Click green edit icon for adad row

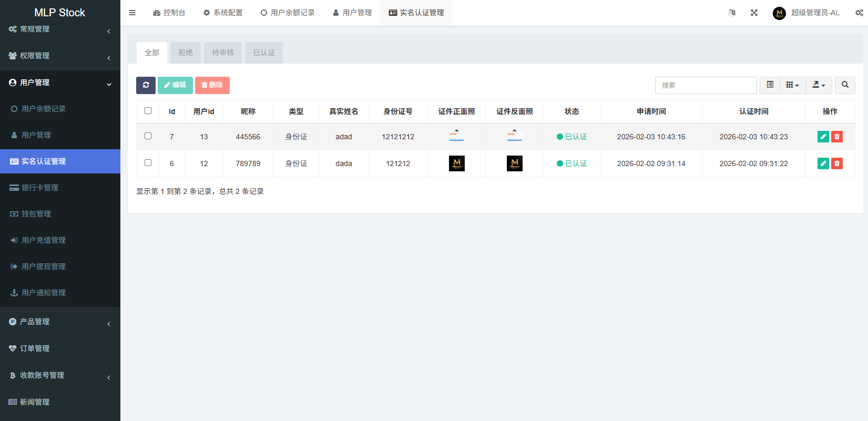823,137
